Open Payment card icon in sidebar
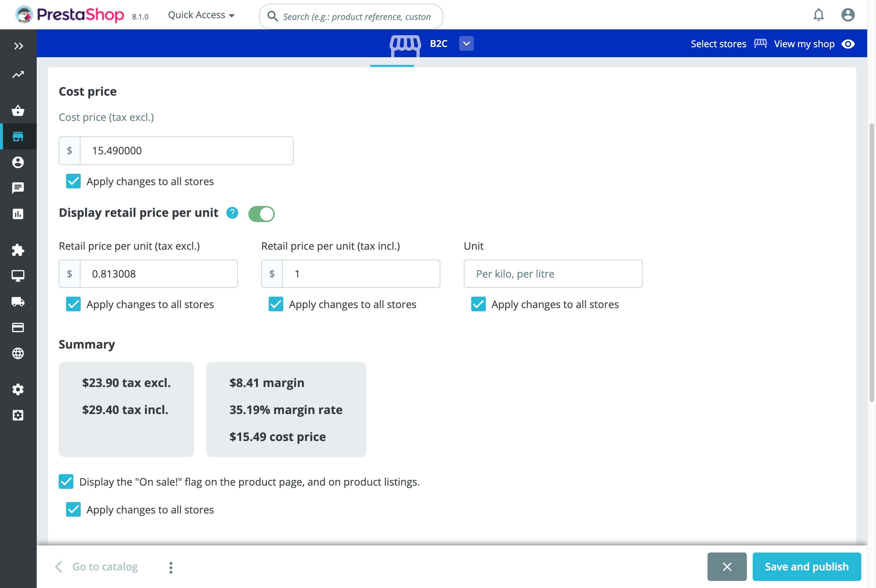876x588 pixels. pyautogui.click(x=18, y=327)
